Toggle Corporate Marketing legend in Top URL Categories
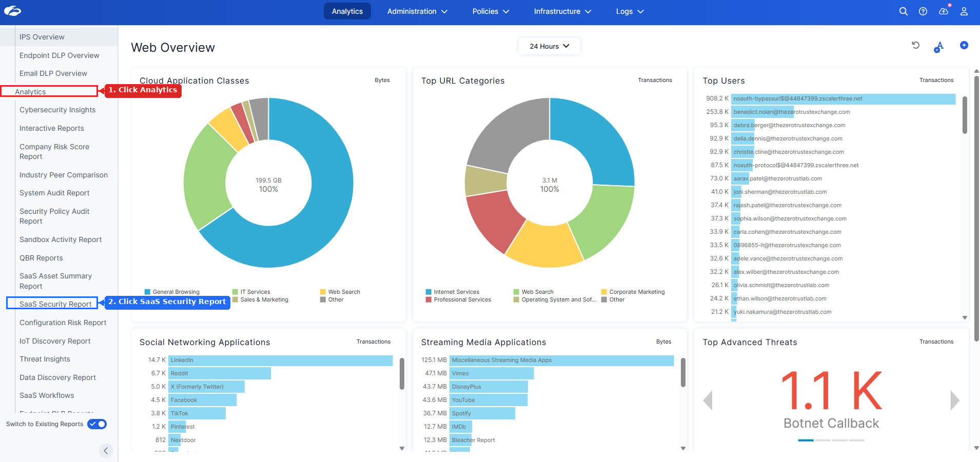980x462 pixels. [x=633, y=292]
